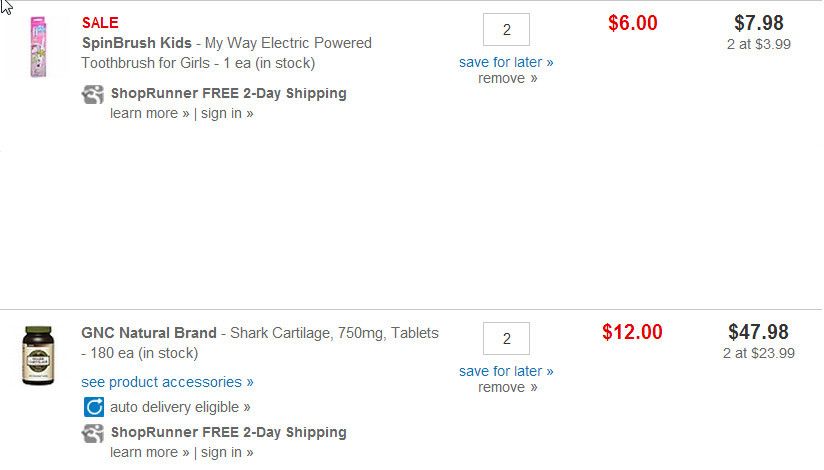The height and width of the screenshot is (470, 824).
Task: Click the blue auto delivery circular arrow icon
Action: [93, 407]
